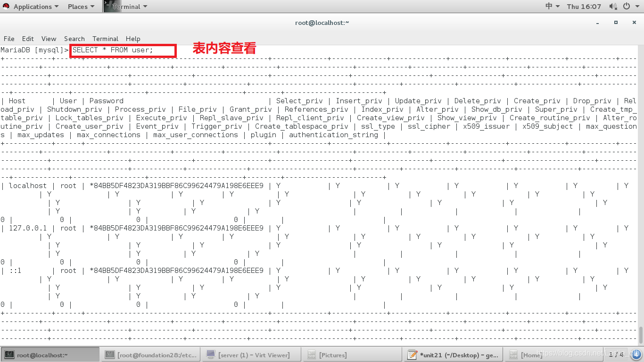Click the Process_priv column header
Screen dimensions: 644x362
pos(140,109)
